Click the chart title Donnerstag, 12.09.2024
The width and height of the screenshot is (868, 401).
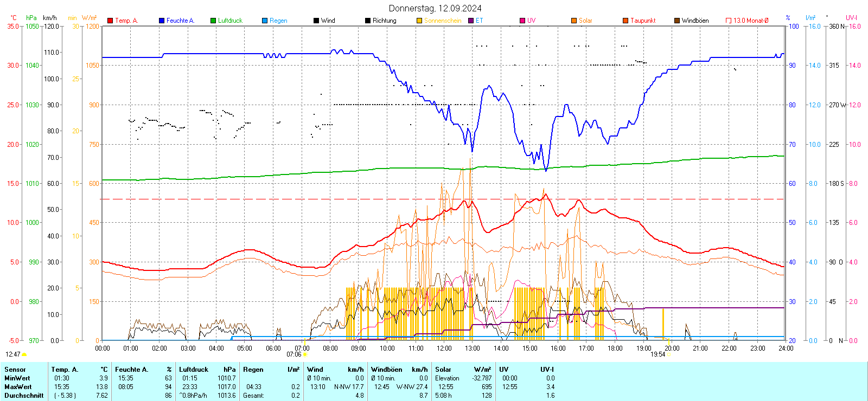pyautogui.click(x=435, y=8)
